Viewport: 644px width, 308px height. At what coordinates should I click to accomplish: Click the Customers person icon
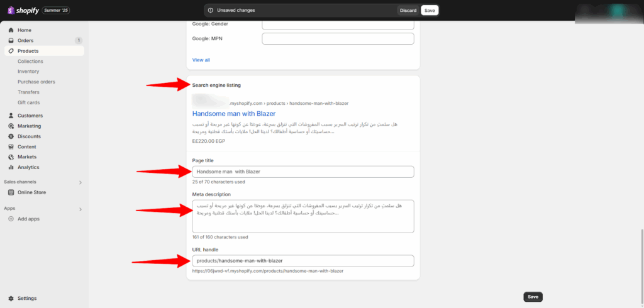[11, 116]
